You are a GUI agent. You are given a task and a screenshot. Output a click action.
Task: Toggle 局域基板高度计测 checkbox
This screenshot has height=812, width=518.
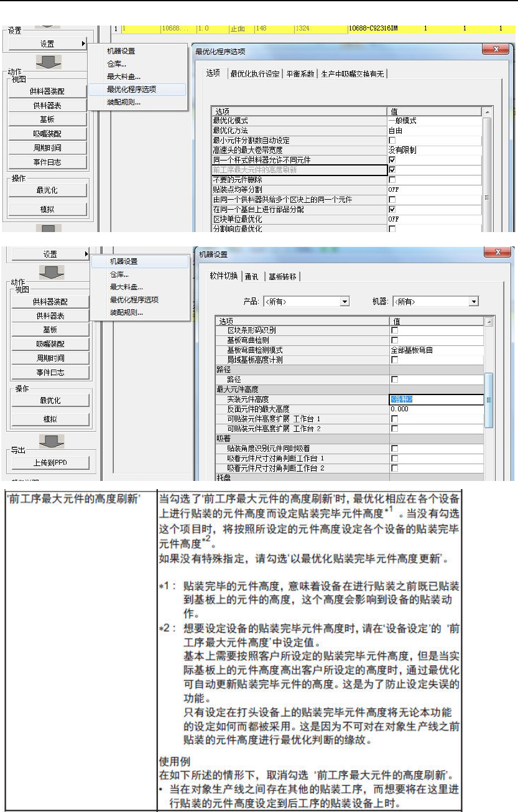point(394,360)
